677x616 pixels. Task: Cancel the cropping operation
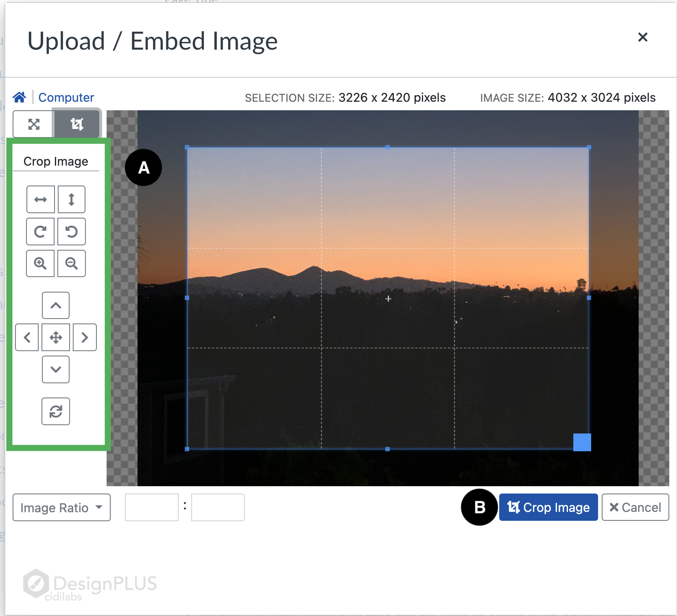(x=635, y=507)
